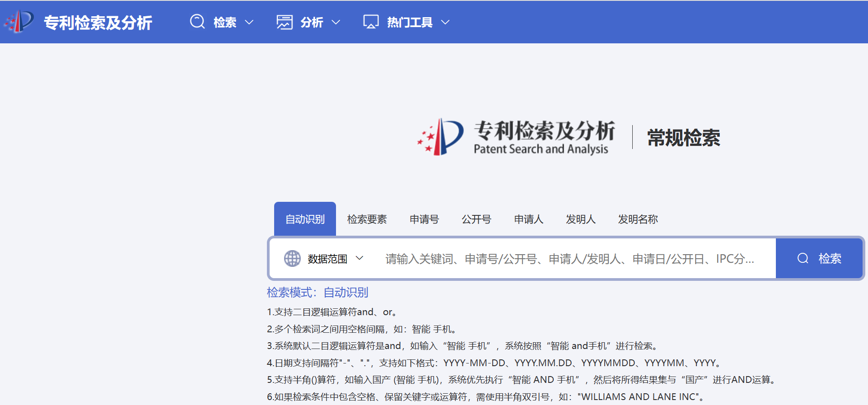Click the blue 检索 search button

[819, 258]
